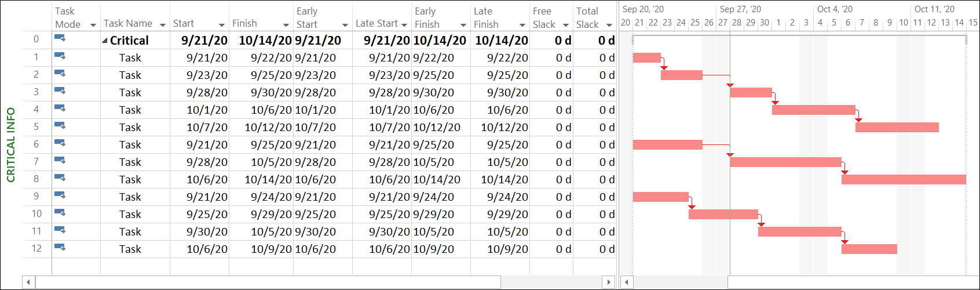The width and height of the screenshot is (980, 290).
Task: Click the Sep 27, '20 timescale header
Action: 740,9
